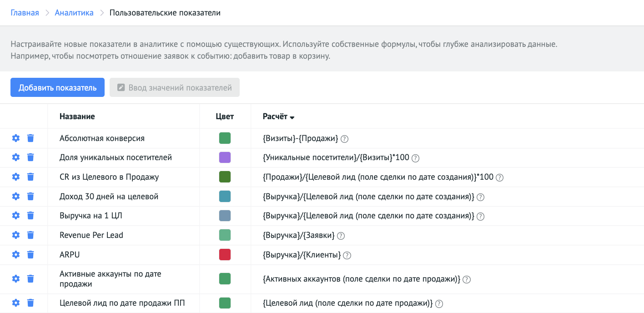The width and height of the screenshot is (644, 313).
Task: Delete Целевой лид по дате продажи ПП
Action: click(x=30, y=303)
